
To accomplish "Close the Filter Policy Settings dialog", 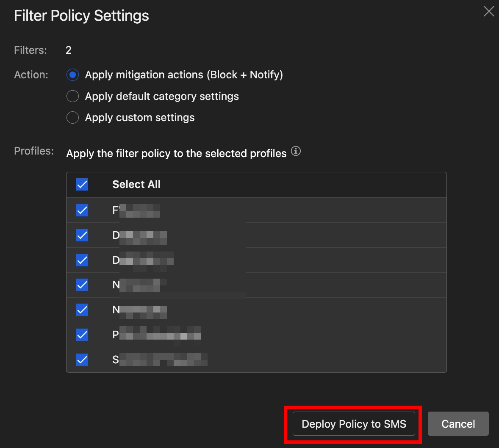I will 489,11.
